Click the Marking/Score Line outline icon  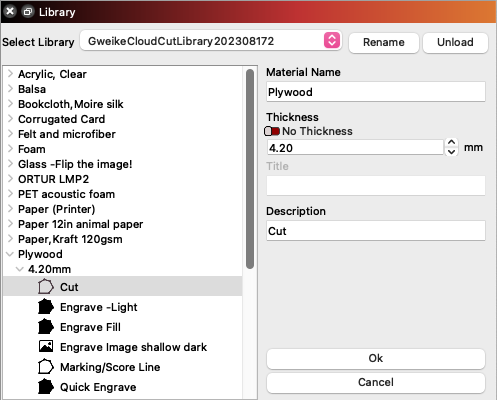coord(46,367)
